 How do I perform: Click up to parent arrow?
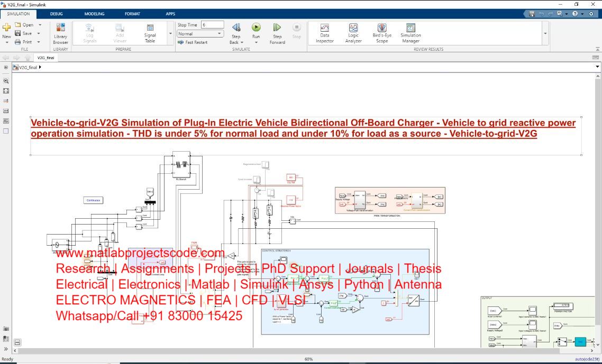click(28, 58)
